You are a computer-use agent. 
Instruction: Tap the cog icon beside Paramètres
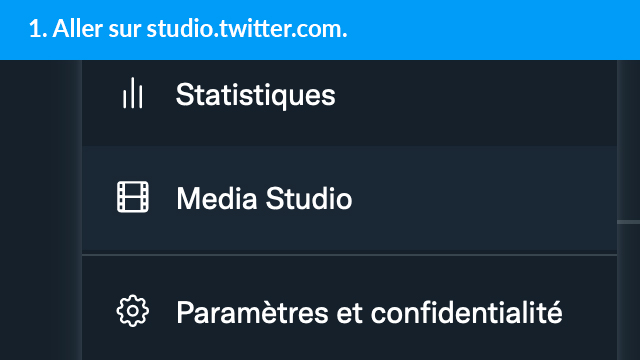click(133, 311)
